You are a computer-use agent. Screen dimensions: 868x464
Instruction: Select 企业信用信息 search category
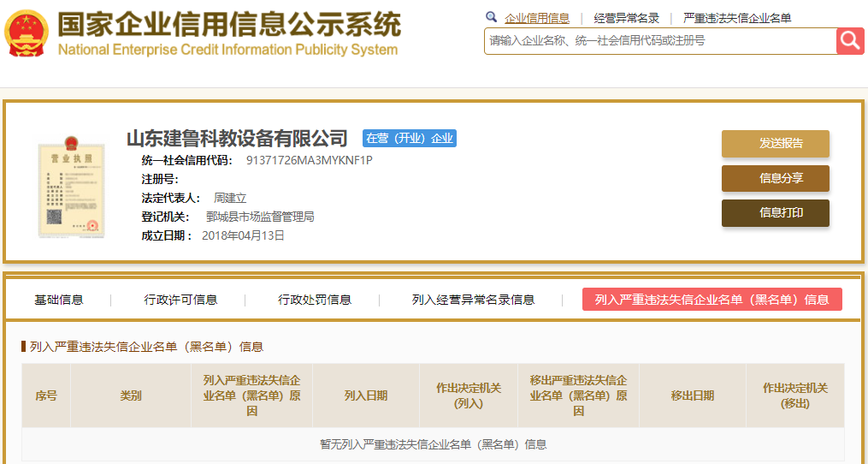click(537, 18)
